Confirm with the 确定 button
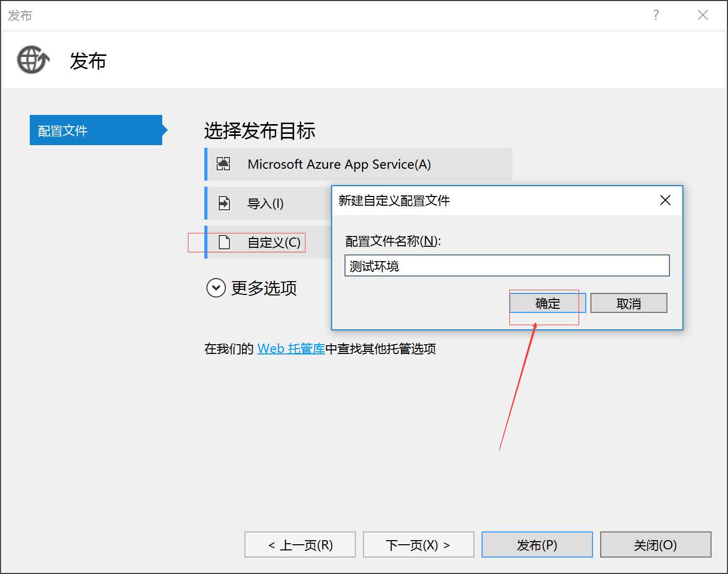 tap(548, 303)
